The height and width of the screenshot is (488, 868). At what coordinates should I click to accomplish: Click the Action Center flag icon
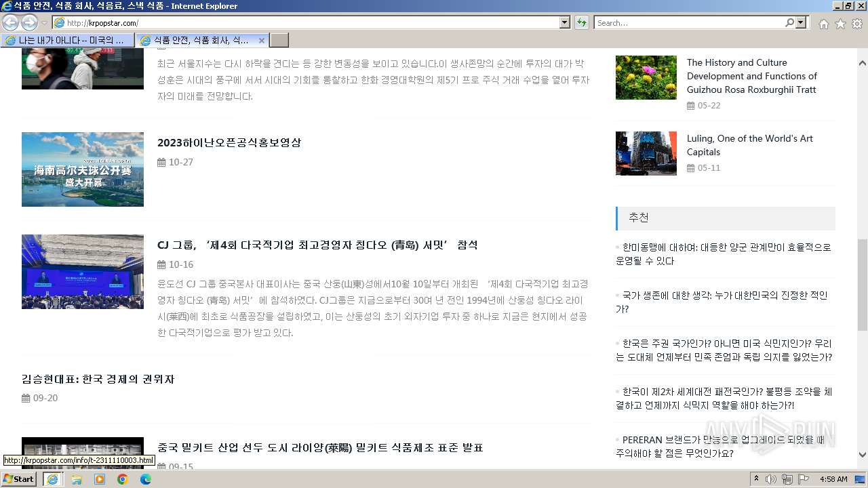(803, 479)
